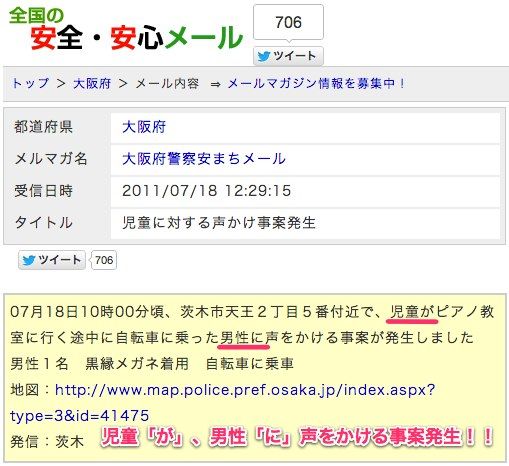
Task: Click the Twitter bird icon in the top Tweet button
Action: click(264, 56)
